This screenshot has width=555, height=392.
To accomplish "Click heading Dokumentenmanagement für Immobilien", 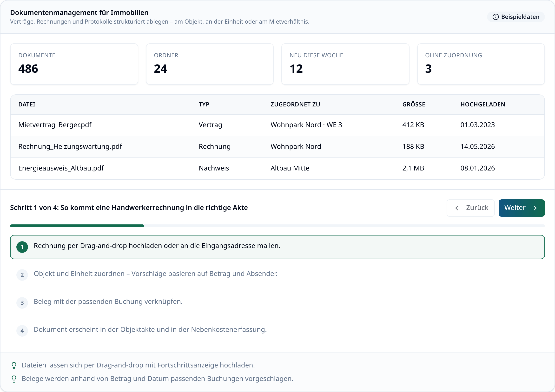I will (79, 13).
